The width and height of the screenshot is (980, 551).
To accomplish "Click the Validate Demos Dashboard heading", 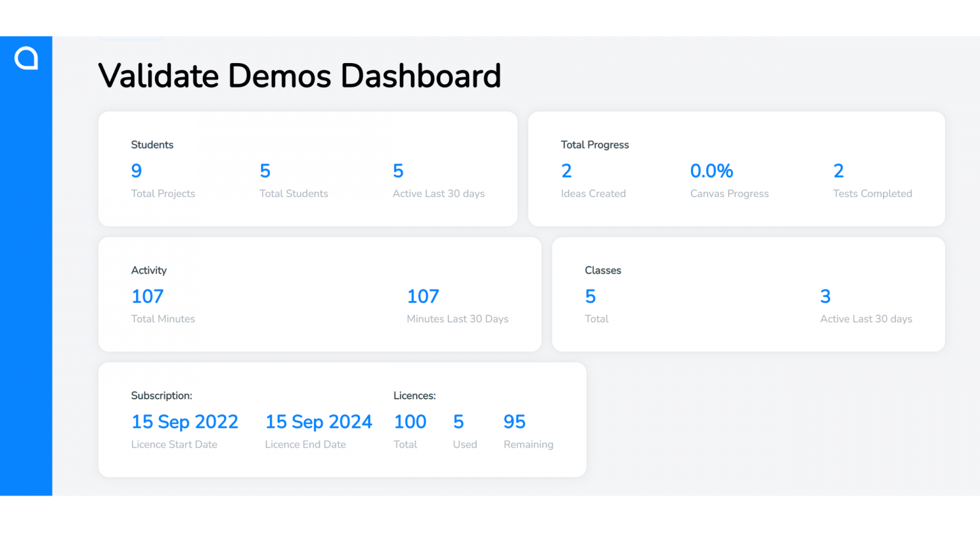I will click(x=299, y=76).
